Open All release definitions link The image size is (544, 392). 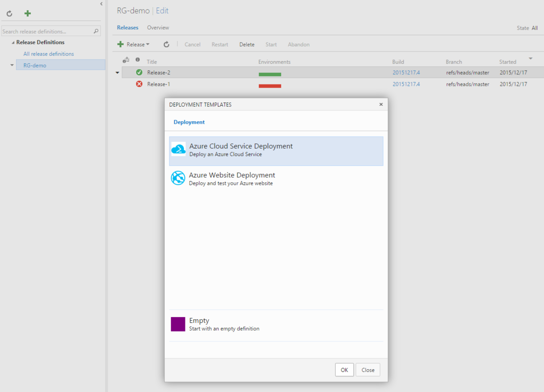(x=48, y=54)
